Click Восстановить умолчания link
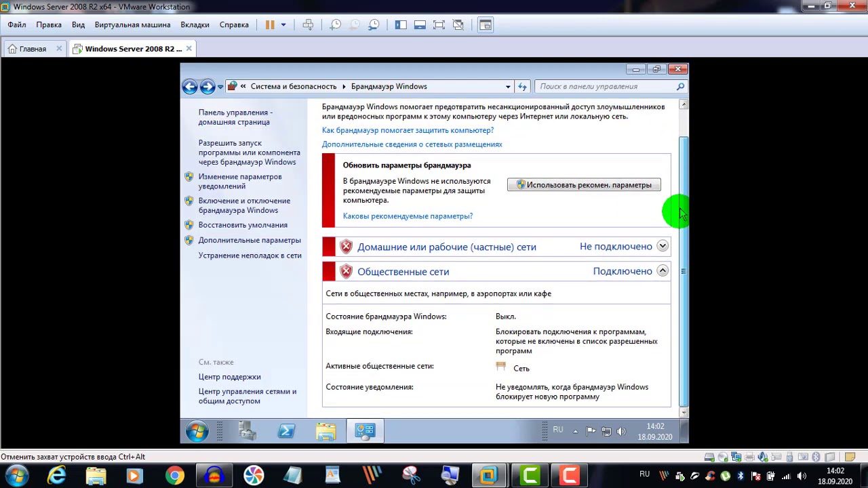The height and width of the screenshot is (488, 868). (x=243, y=225)
